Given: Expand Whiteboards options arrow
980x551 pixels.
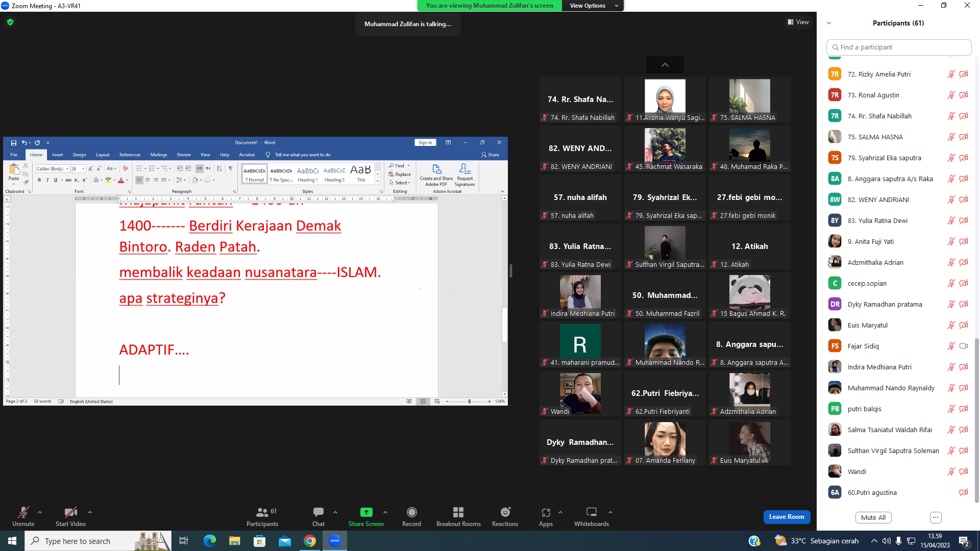Looking at the screenshot, I should coord(610,512).
